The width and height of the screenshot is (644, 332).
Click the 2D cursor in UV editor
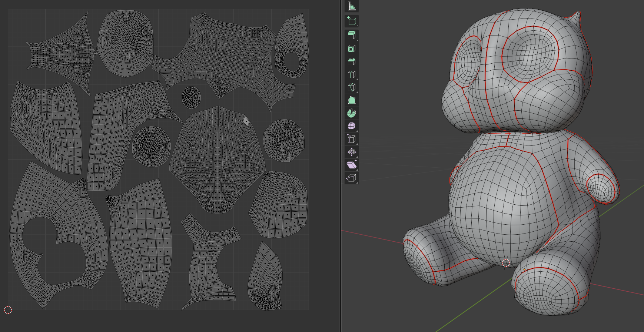tap(8, 310)
